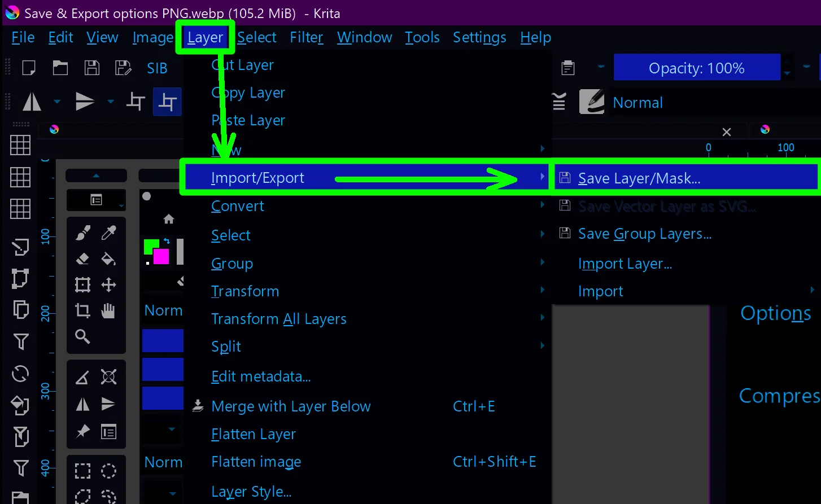Screen dimensions: 821x504
Task: Click the green foreground color swatch
Action: [150, 246]
